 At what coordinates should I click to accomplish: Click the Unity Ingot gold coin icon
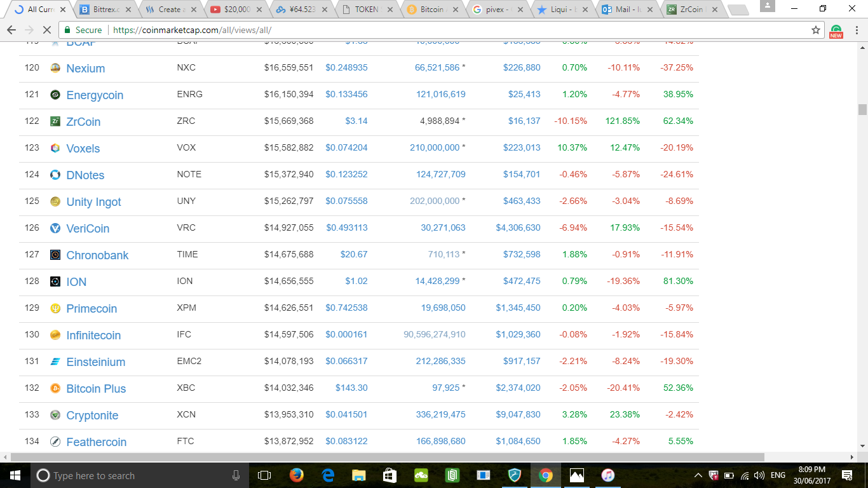(55, 201)
